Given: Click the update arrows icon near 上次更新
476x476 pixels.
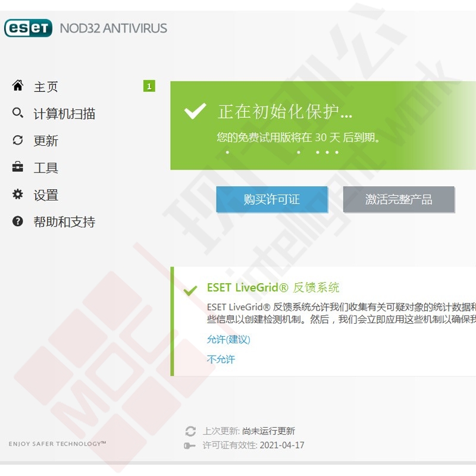Looking at the screenshot, I should (190, 431).
